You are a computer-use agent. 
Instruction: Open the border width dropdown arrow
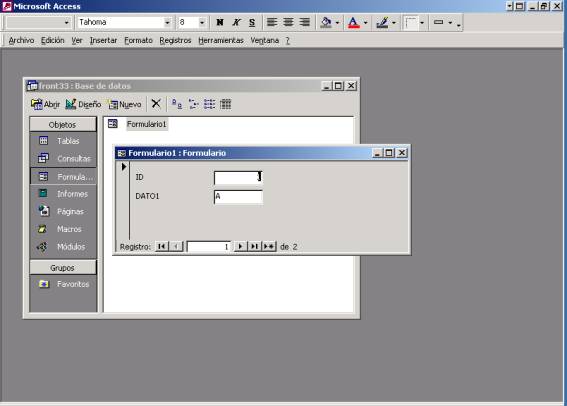click(x=422, y=22)
